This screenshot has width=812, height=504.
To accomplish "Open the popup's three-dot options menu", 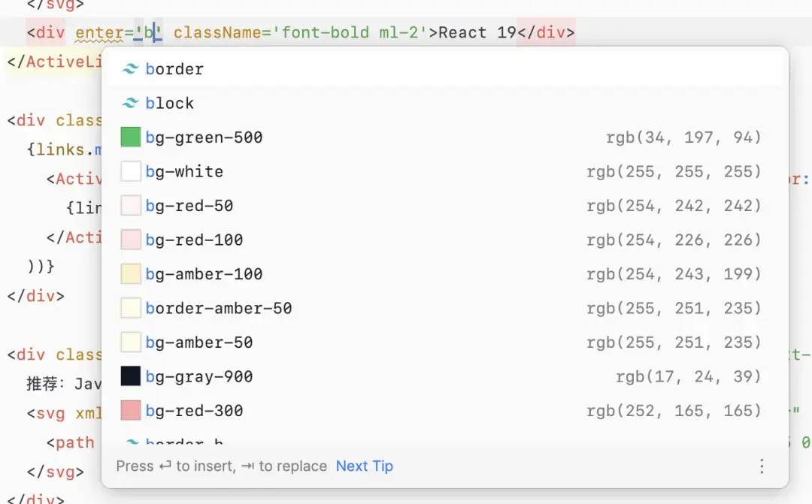I will (x=761, y=466).
